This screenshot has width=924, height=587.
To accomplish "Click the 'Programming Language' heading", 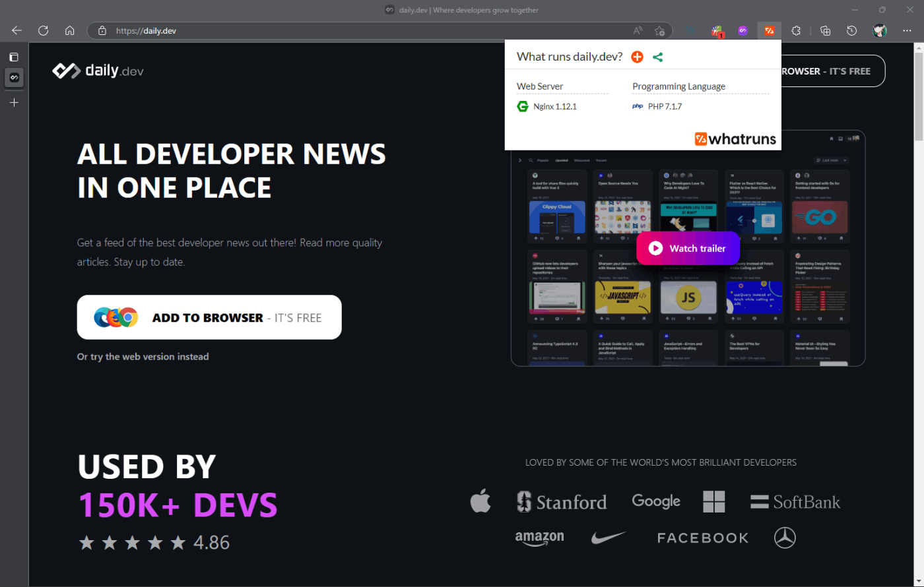I will click(x=678, y=86).
